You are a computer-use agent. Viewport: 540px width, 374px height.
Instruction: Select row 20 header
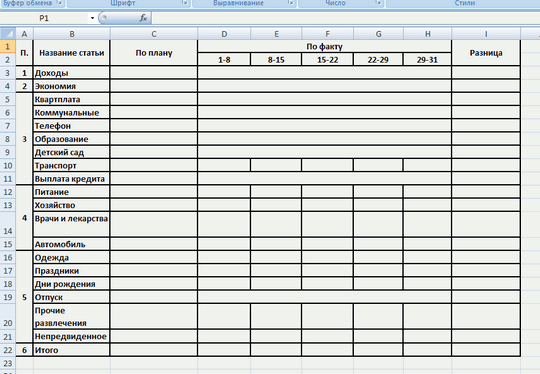8,316
